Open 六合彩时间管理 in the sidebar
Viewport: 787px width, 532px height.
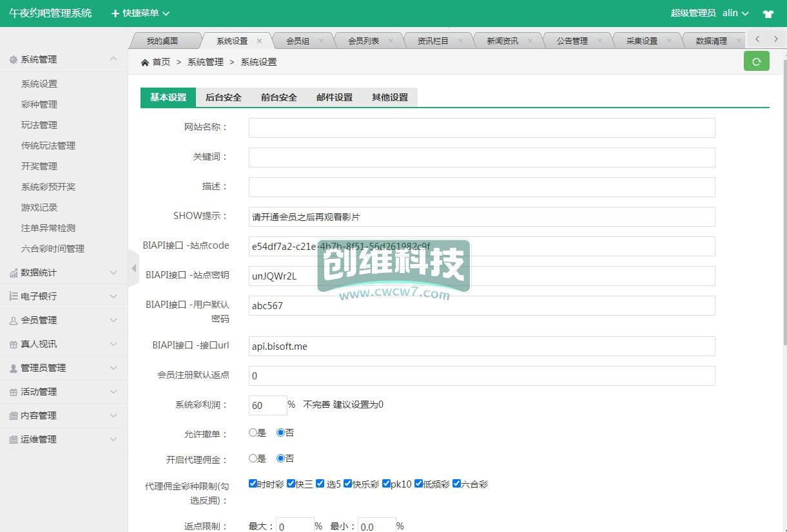coord(53,249)
